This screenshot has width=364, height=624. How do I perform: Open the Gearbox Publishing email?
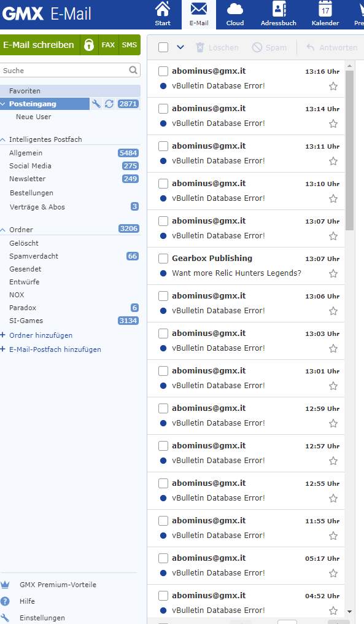[246, 266]
